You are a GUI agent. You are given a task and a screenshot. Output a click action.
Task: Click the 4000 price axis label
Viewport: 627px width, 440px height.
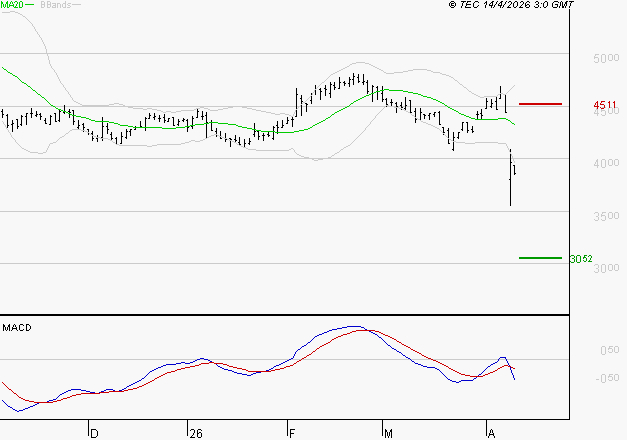point(606,163)
